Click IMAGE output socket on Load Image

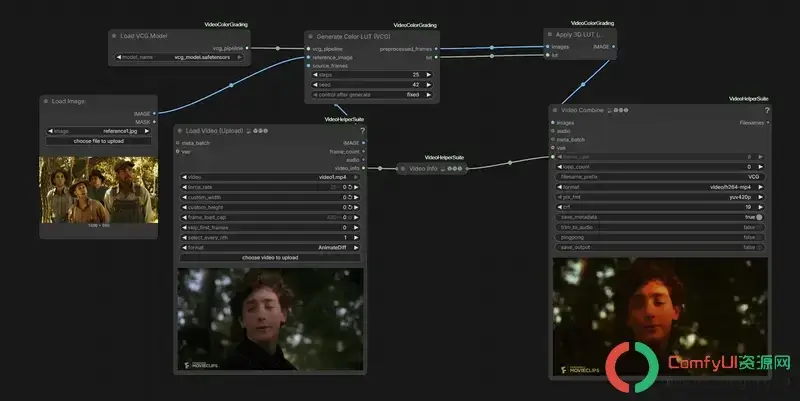(x=154, y=114)
